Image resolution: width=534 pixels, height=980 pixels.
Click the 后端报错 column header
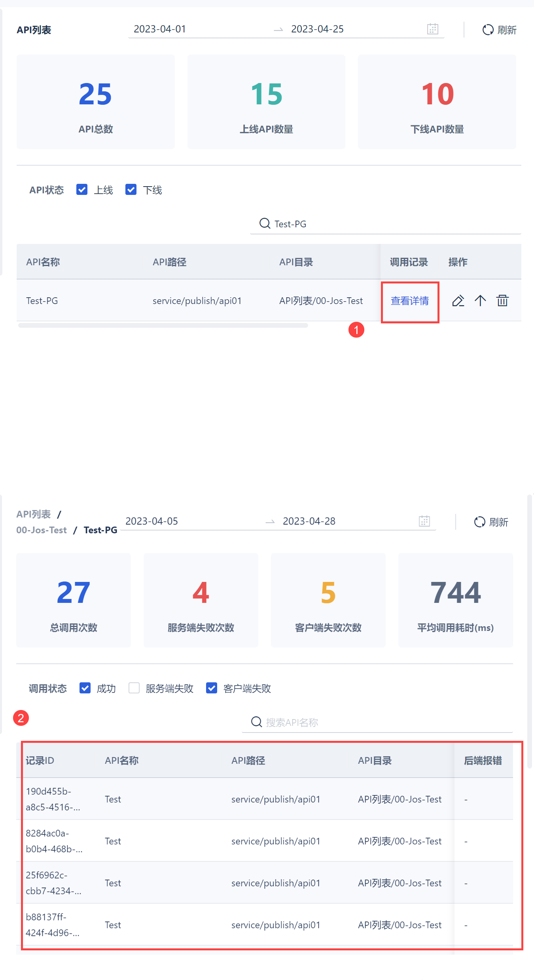[483, 761]
